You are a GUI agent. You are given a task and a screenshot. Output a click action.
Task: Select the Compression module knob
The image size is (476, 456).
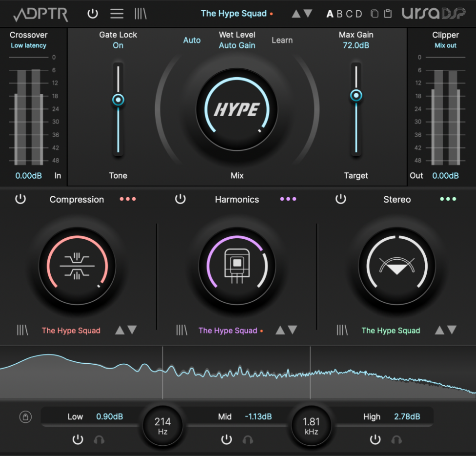coord(78,266)
